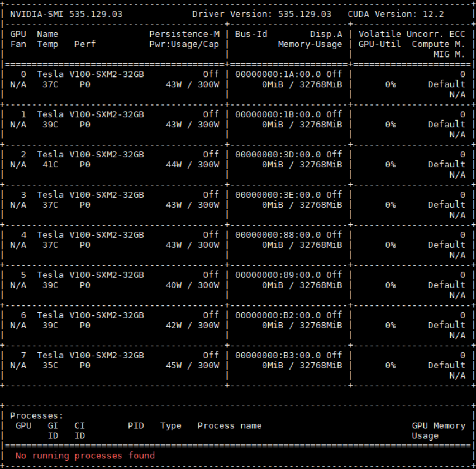The width and height of the screenshot is (476, 469).
Task: Click the 0% utilization of GPU 0
Action: tap(391, 84)
